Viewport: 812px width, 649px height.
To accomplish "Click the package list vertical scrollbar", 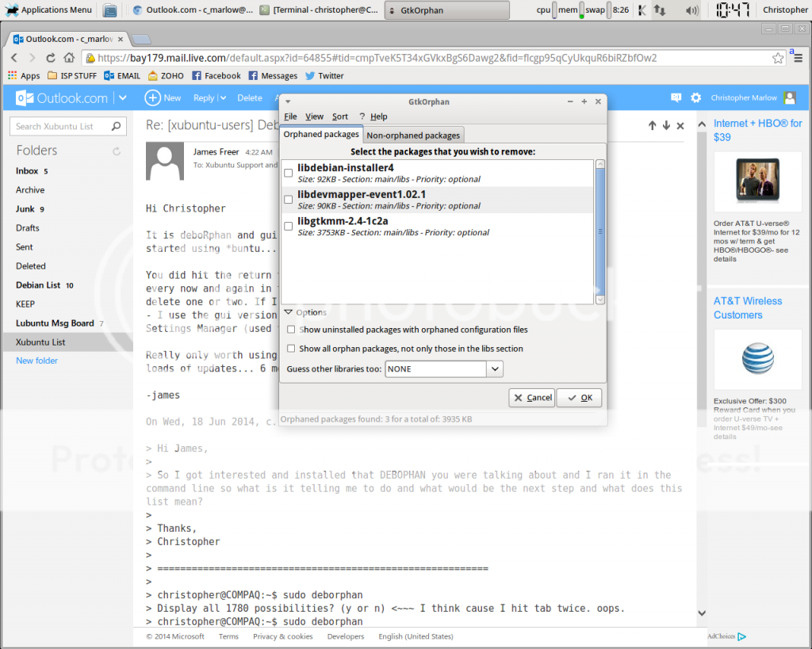I will [x=599, y=230].
